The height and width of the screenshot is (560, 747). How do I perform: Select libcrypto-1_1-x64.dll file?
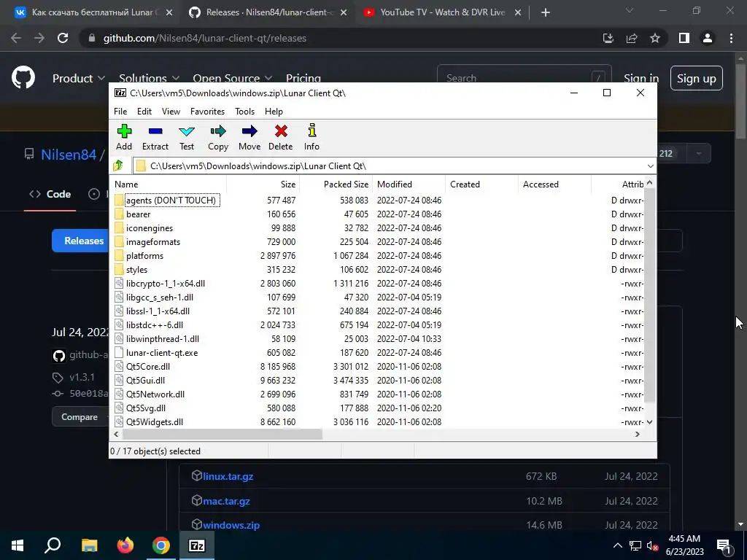tap(166, 284)
